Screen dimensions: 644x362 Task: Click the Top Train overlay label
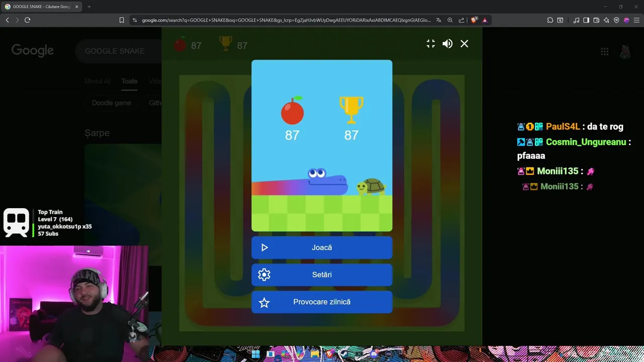click(50, 212)
